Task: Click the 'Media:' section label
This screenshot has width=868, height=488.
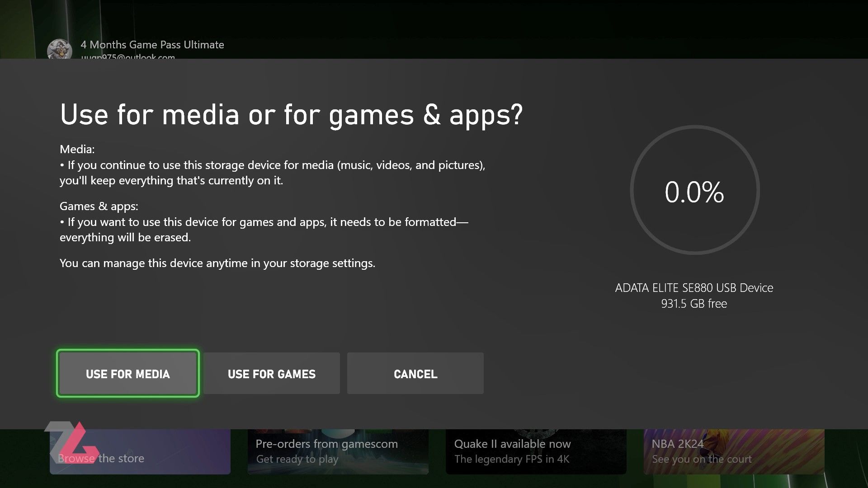Action: click(77, 149)
